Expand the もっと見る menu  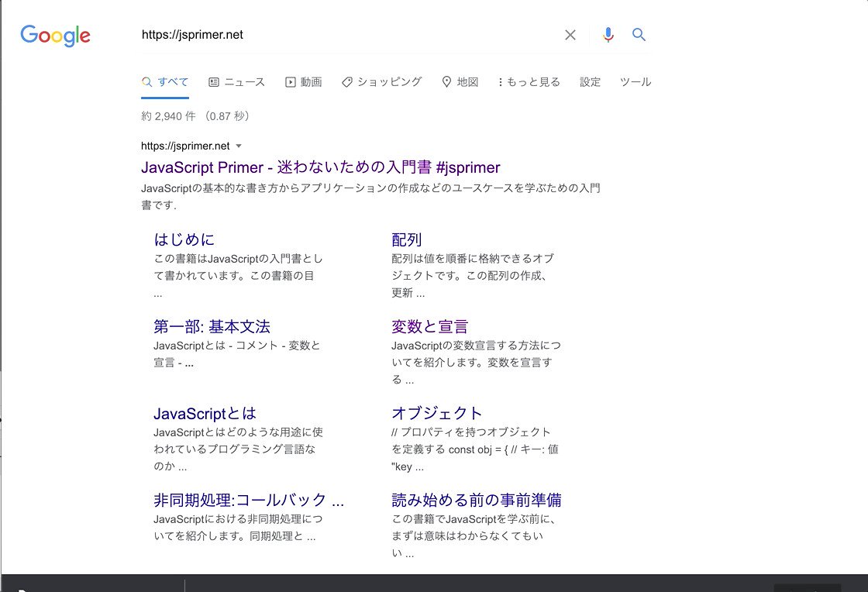tap(529, 82)
